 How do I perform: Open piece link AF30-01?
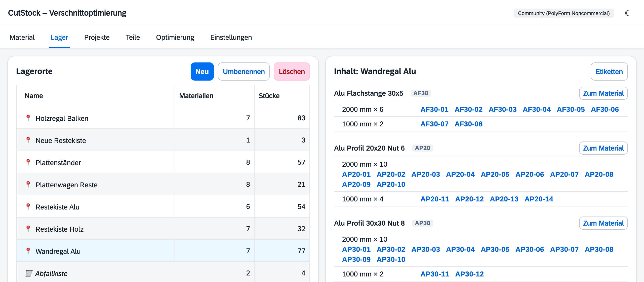tap(434, 109)
